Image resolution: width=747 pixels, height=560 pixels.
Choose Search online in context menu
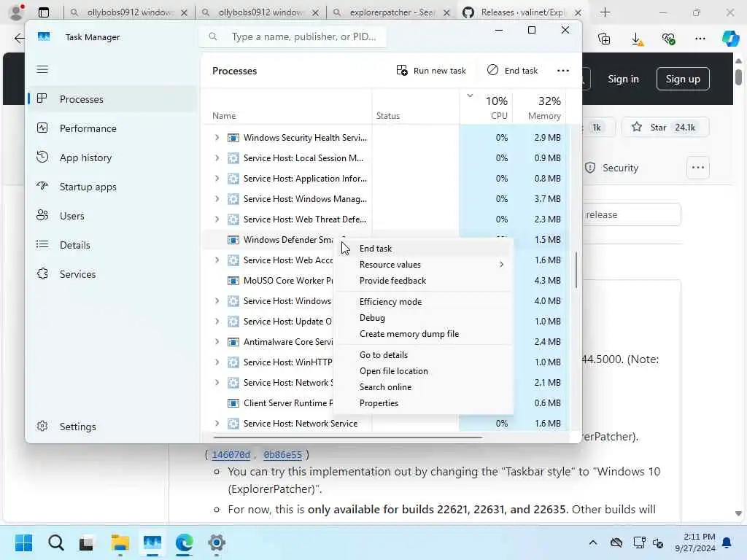point(424,387)
